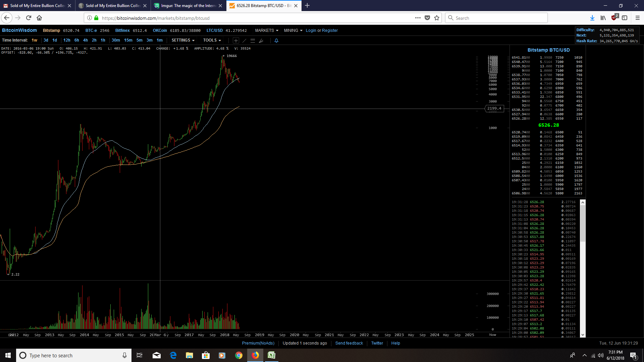Switch time interval to 15m

tap(128, 40)
